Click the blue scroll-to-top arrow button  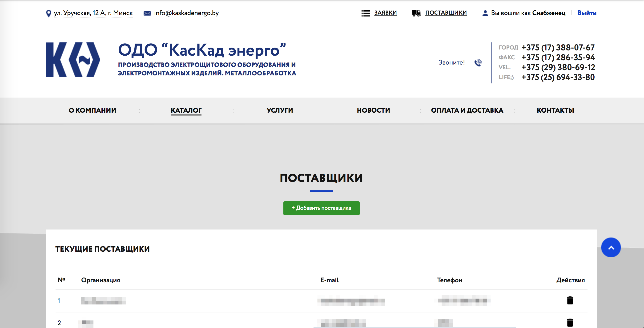coord(611,247)
